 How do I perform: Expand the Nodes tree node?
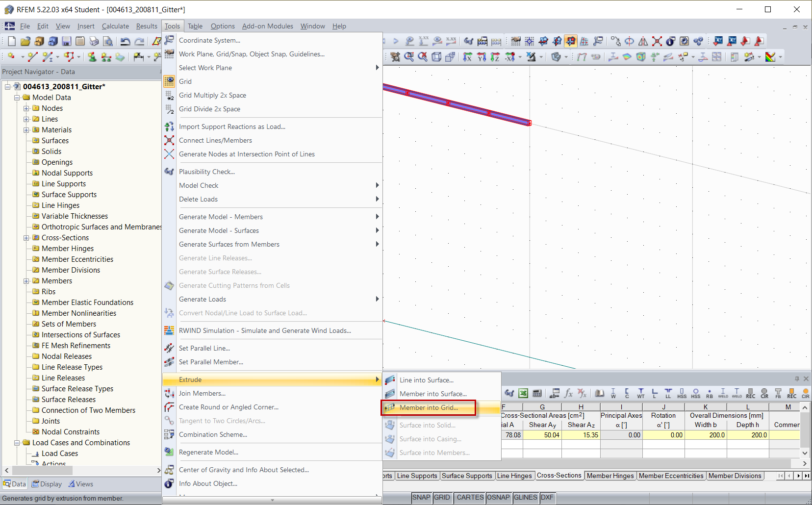[x=26, y=108]
